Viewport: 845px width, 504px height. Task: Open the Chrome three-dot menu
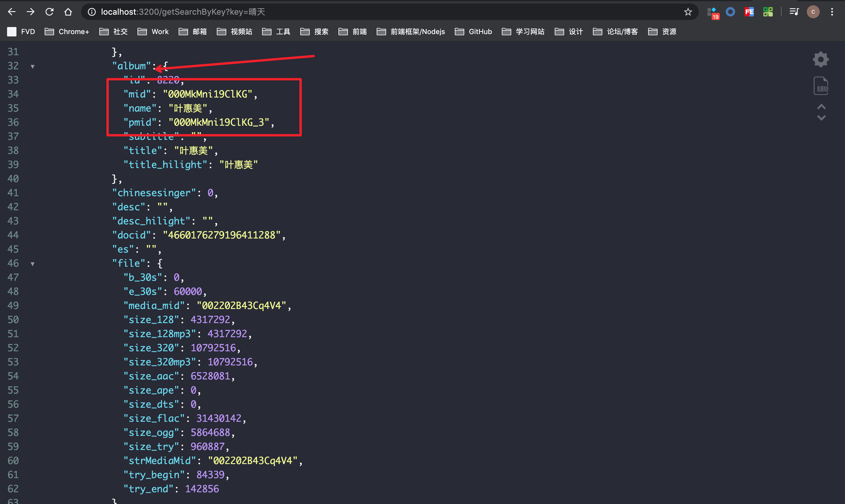832,12
